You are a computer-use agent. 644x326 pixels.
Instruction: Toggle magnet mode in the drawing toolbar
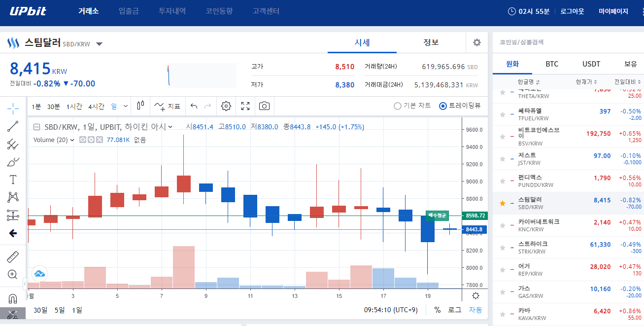13,298
